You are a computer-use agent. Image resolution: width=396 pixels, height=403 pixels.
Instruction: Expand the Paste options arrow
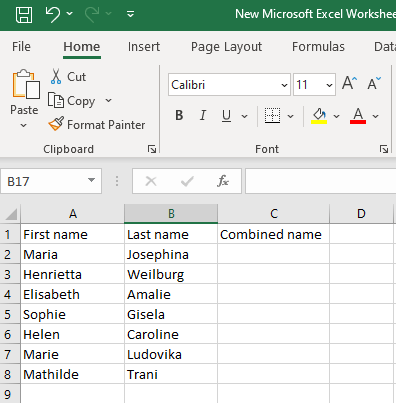point(24,125)
